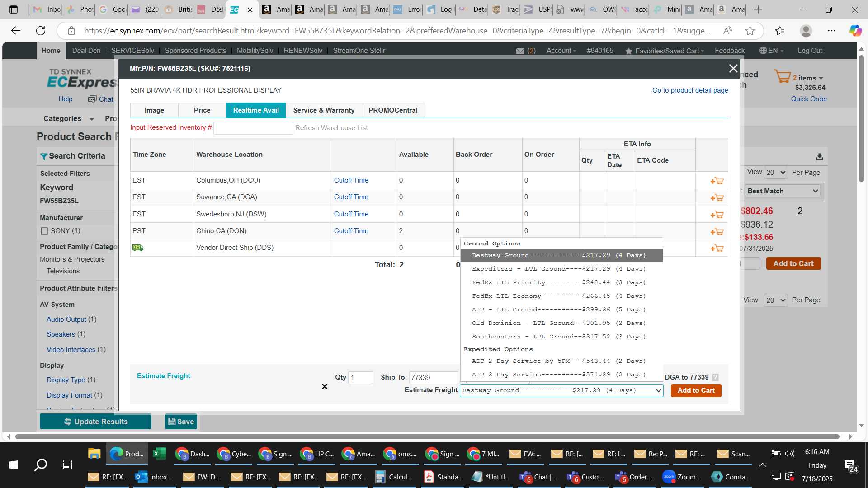Image resolution: width=868 pixels, height=488 pixels.
Task: Open the Calculator app in taskbar
Action: pyautogui.click(x=393, y=477)
